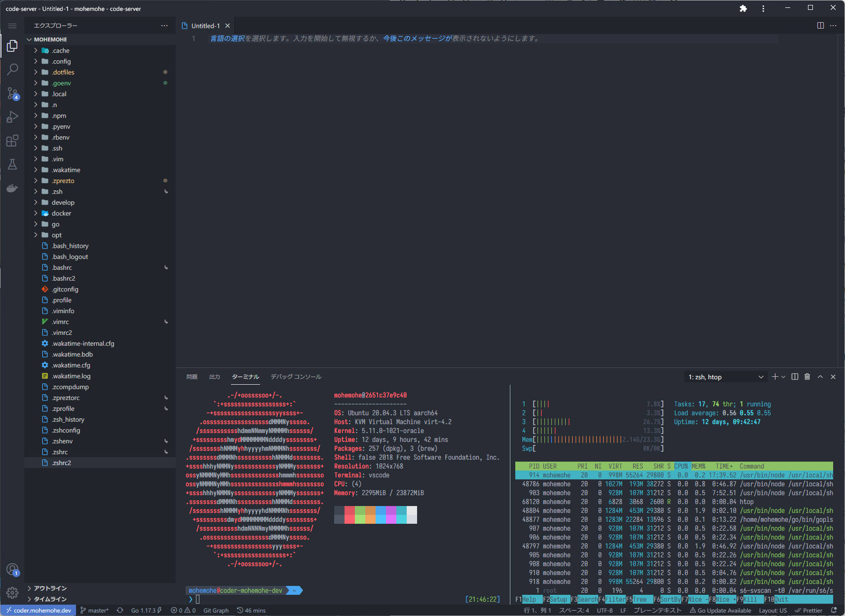Click htop F6 SortBy function key

(x=667, y=600)
